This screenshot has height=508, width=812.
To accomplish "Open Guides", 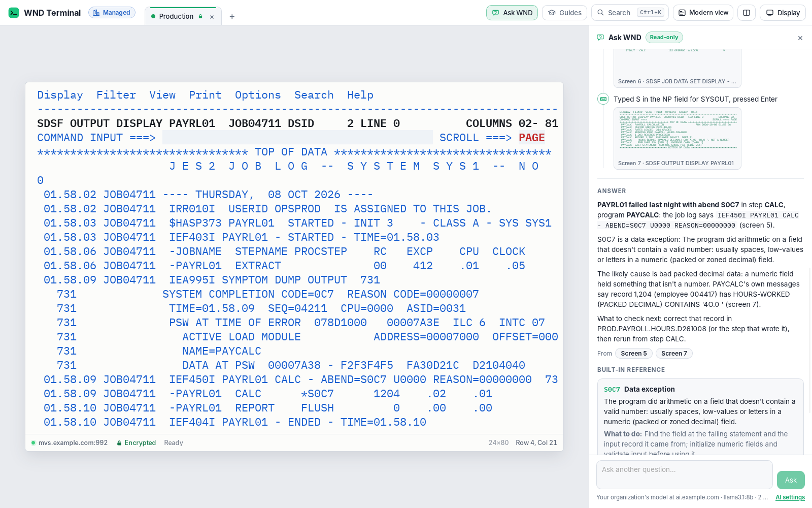I will coord(564,13).
